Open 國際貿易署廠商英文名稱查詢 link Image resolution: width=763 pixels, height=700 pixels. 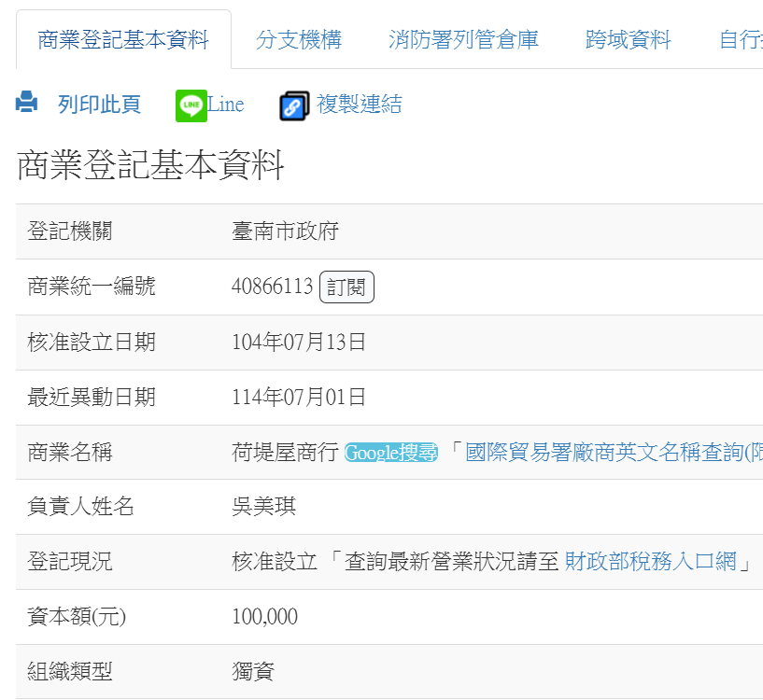coord(614,453)
